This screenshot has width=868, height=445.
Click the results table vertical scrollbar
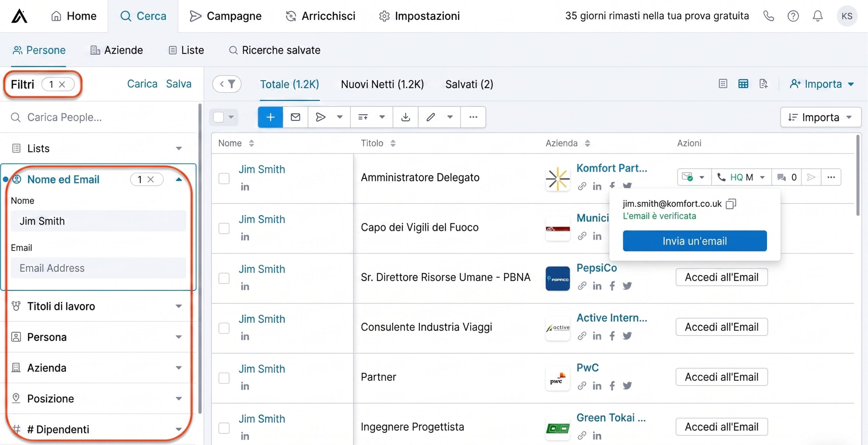click(x=858, y=175)
